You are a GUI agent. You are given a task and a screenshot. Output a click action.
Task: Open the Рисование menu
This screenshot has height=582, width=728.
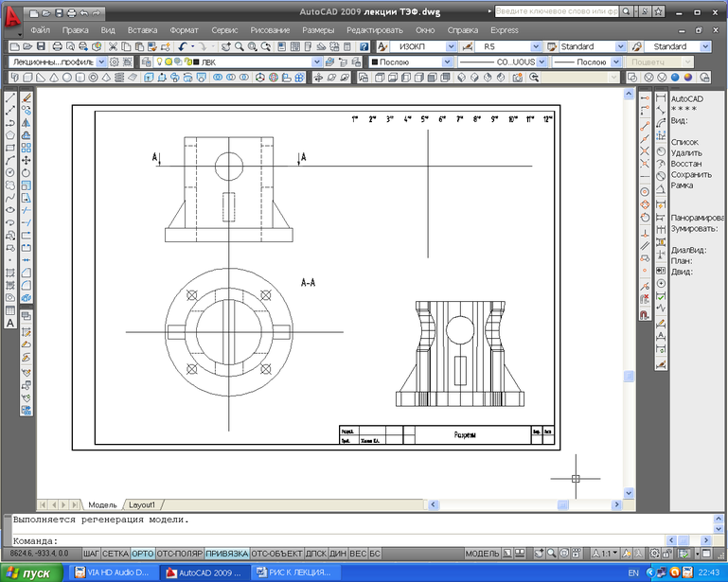[270, 30]
